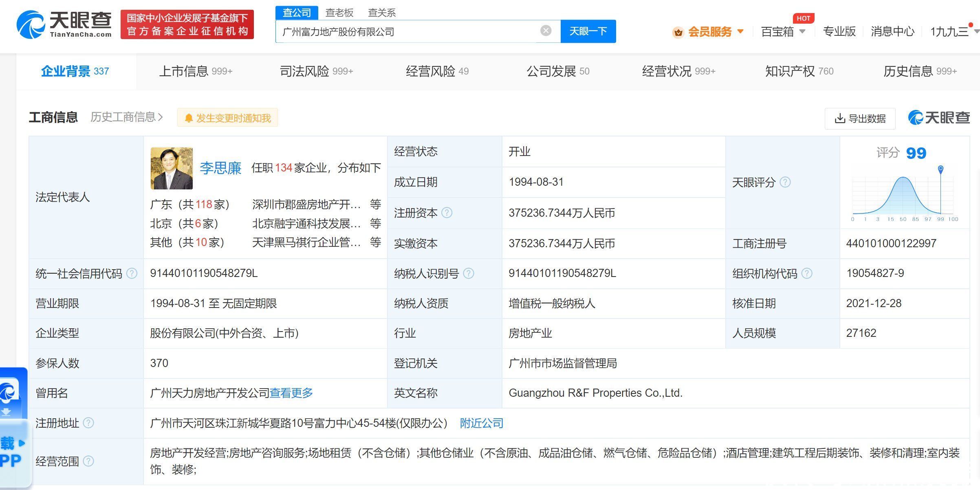This screenshot has width=980, height=490.
Task: Click the help icon next to 纳税人识别号
Action: tap(469, 273)
